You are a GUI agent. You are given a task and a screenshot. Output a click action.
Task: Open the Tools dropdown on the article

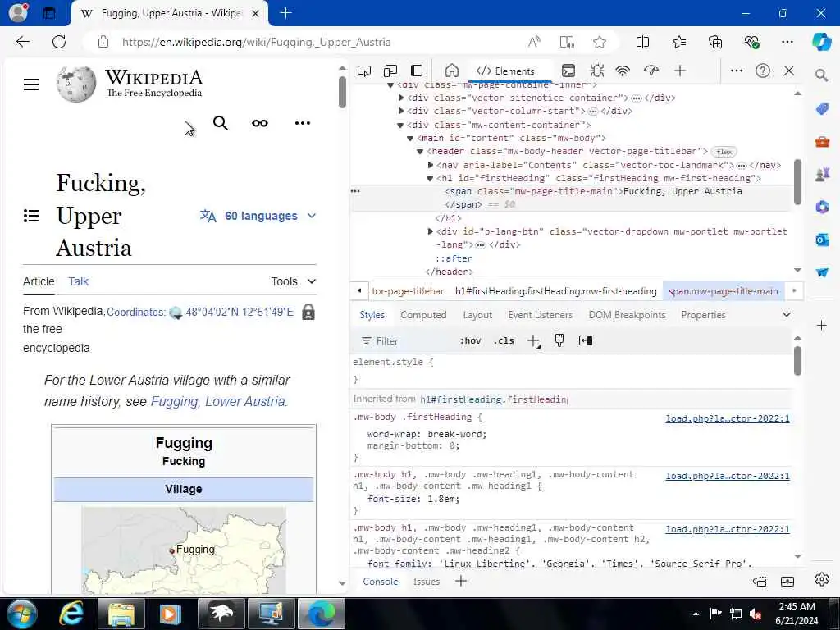(293, 281)
